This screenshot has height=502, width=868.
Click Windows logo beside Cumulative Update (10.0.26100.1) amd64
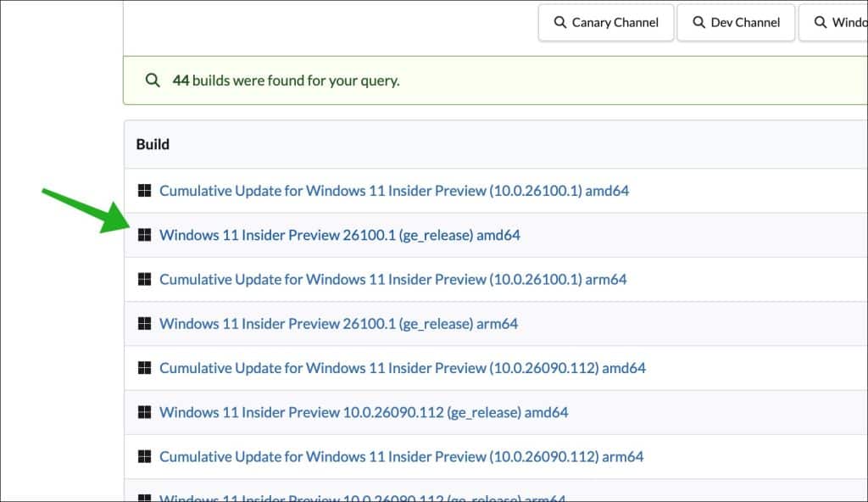[144, 191]
